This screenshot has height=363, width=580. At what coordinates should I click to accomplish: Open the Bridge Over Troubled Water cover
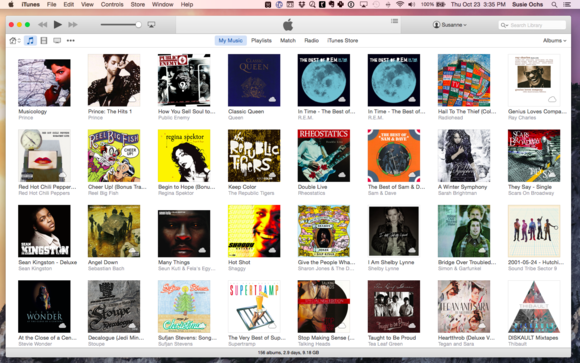464,231
